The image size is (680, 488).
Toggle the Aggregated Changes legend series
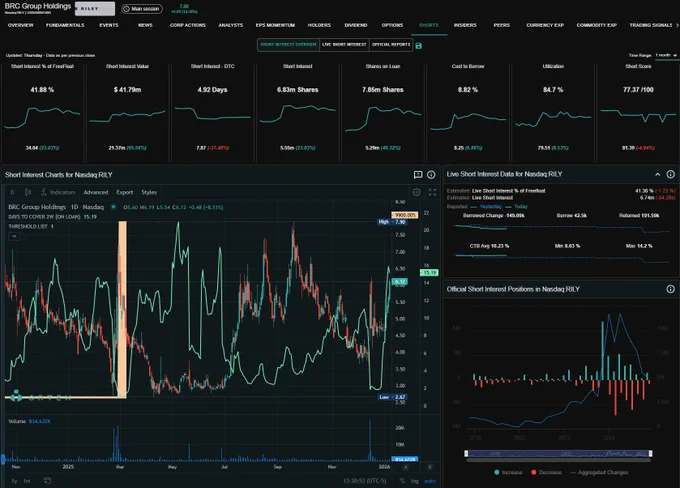pos(599,472)
